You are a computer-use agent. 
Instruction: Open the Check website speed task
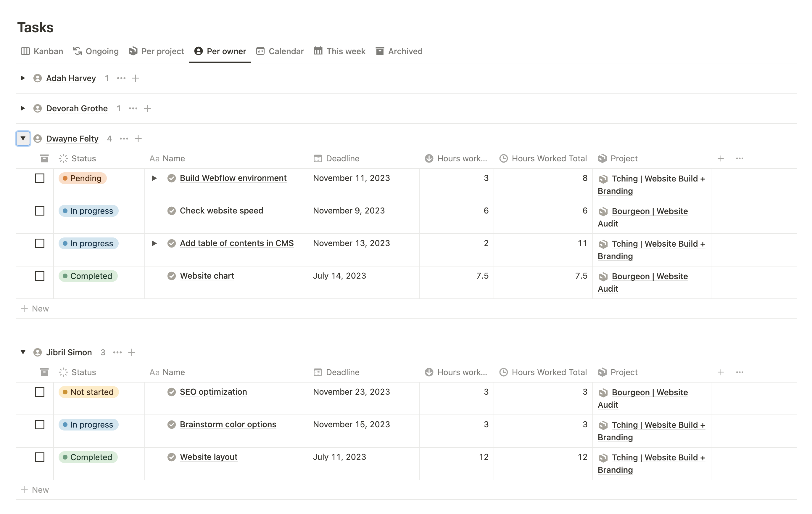tap(221, 211)
